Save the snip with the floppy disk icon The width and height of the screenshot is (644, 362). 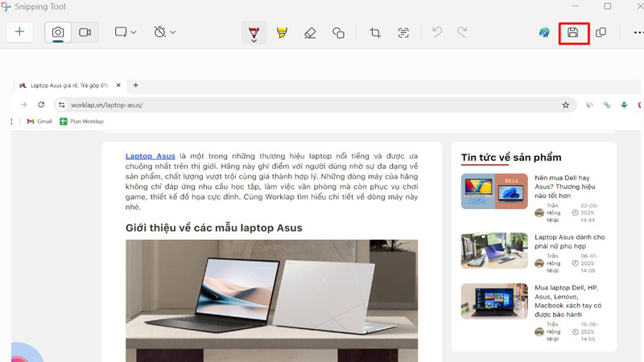tap(573, 32)
